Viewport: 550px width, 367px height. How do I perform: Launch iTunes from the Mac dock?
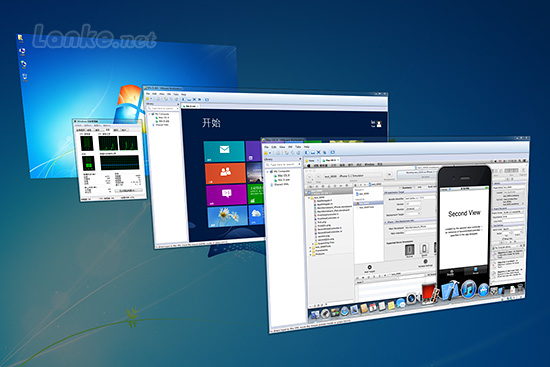coord(468,289)
